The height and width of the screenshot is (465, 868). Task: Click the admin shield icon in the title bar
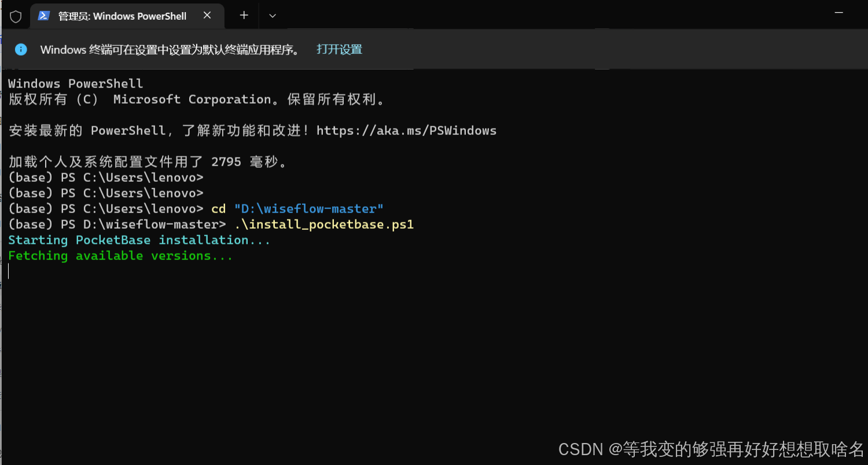pos(16,16)
